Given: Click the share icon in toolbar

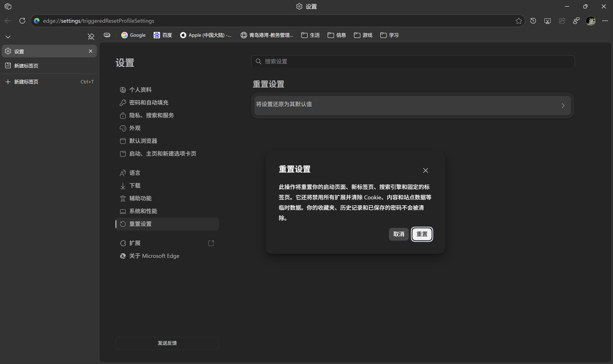Looking at the screenshot, I should coord(562,21).
